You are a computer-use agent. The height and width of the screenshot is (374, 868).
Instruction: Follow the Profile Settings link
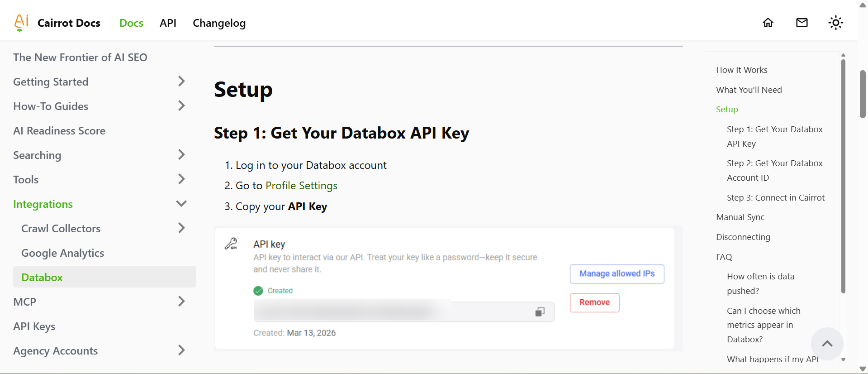coord(301,186)
